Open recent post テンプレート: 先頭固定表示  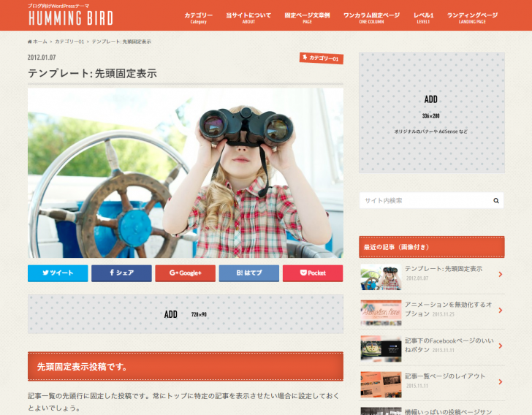pos(444,269)
